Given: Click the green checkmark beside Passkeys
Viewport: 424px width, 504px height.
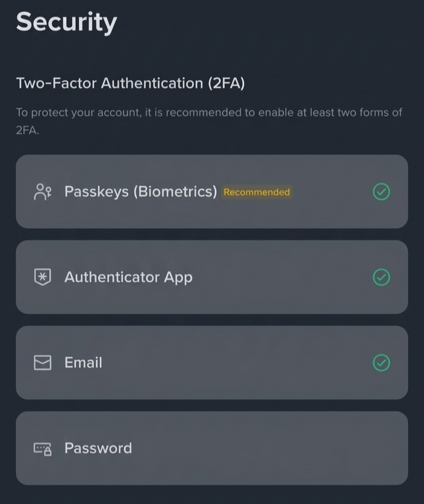Looking at the screenshot, I should 381,192.
